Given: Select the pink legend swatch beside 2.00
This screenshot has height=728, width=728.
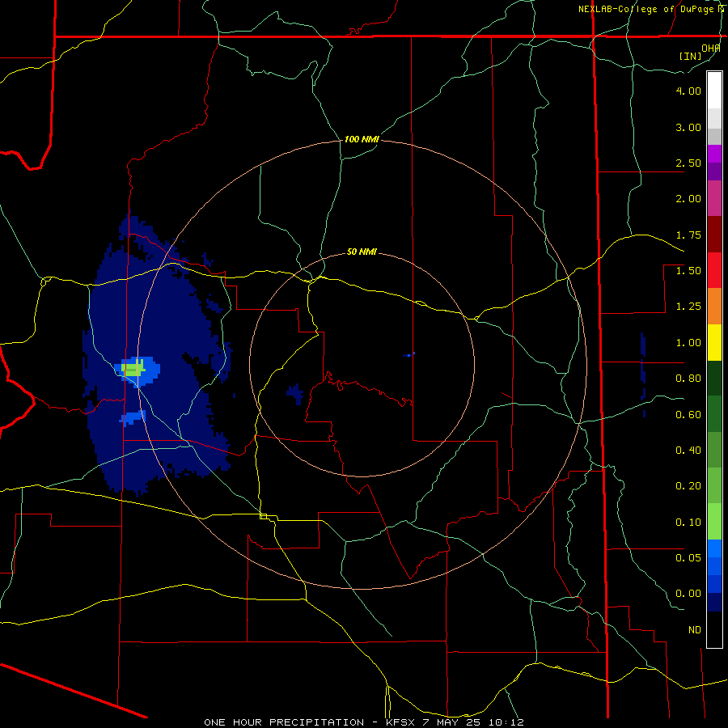Looking at the screenshot, I should point(714,198).
